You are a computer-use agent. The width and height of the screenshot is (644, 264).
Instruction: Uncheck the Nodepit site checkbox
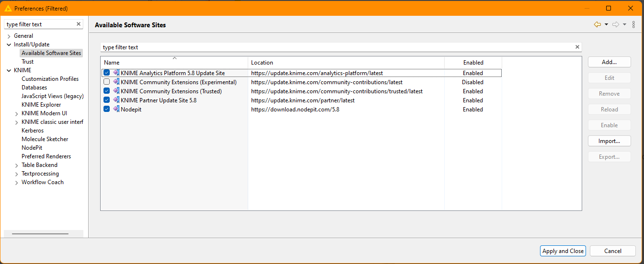(x=107, y=109)
